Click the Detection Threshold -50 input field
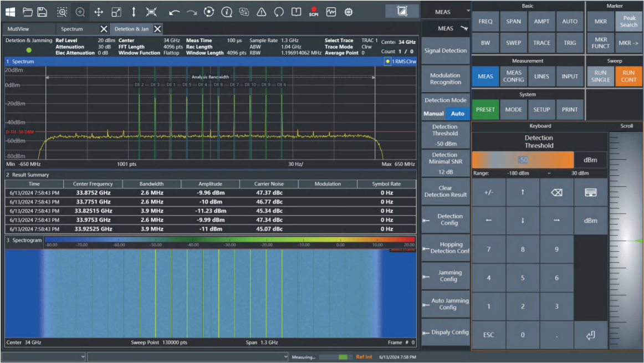 click(x=523, y=160)
